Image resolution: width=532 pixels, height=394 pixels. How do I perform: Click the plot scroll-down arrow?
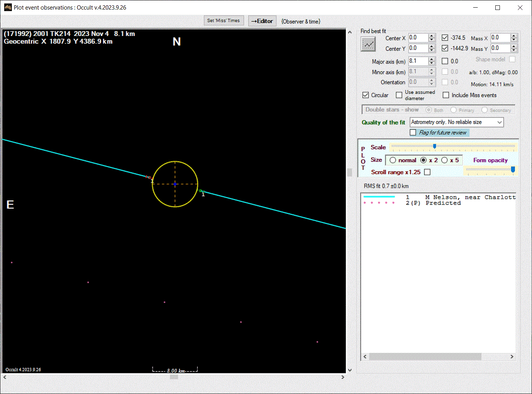[350, 370]
